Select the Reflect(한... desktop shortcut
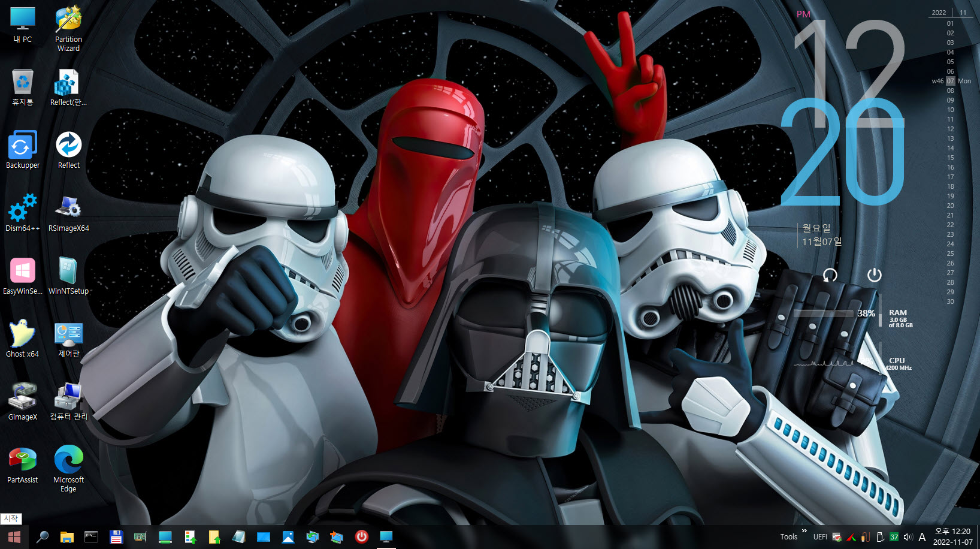Screen dimensions: 980x549 pyautogui.click(x=68, y=88)
